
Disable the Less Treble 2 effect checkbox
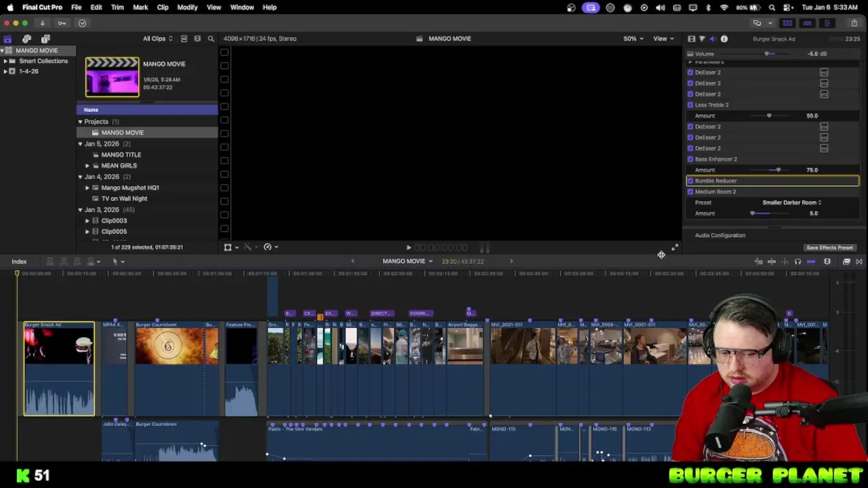690,105
